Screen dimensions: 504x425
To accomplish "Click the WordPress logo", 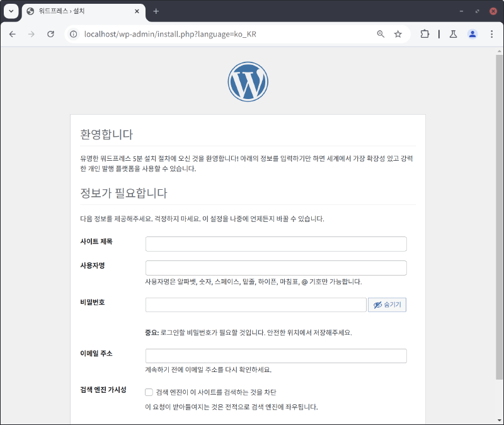I will 248,82.
